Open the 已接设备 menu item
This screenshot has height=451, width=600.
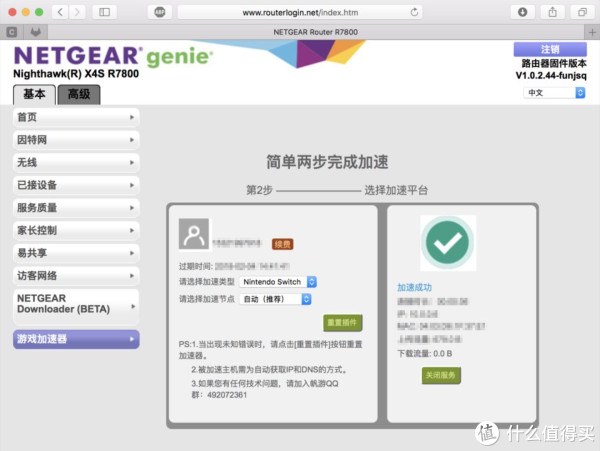pyautogui.click(x=76, y=185)
